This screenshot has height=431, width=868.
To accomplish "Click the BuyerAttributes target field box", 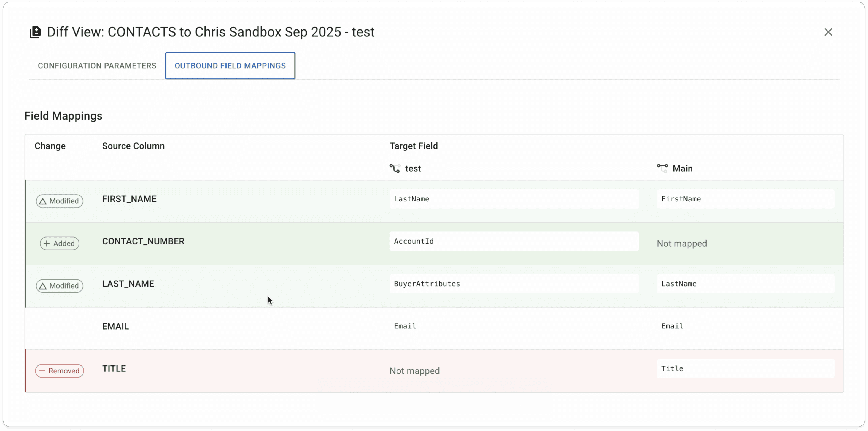I will 514,284.
